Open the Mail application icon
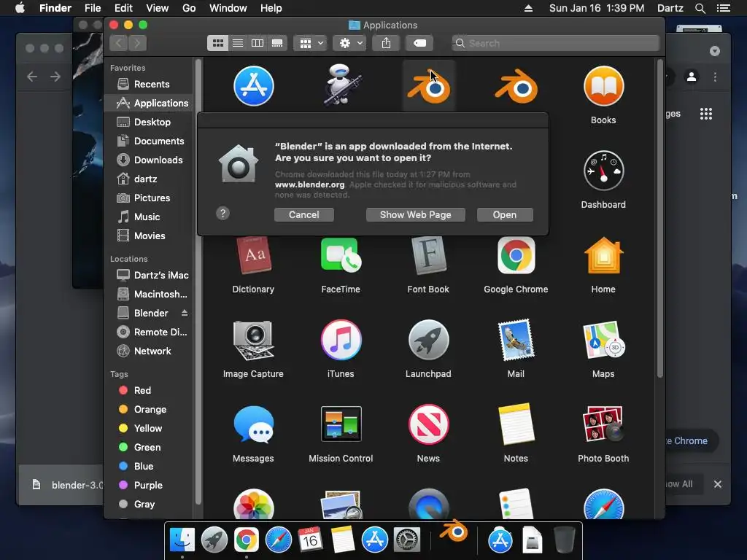747x560 pixels. [x=516, y=340]
